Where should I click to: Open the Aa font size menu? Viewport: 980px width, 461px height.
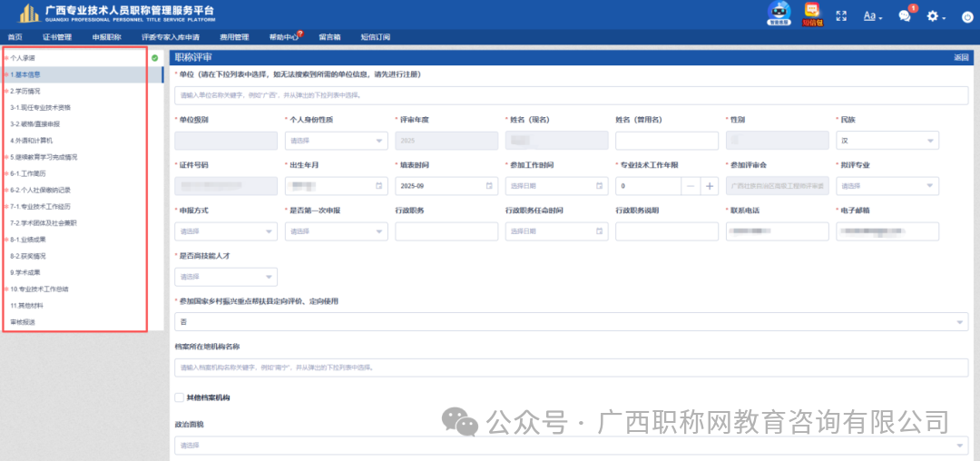[x=872, y=15]
